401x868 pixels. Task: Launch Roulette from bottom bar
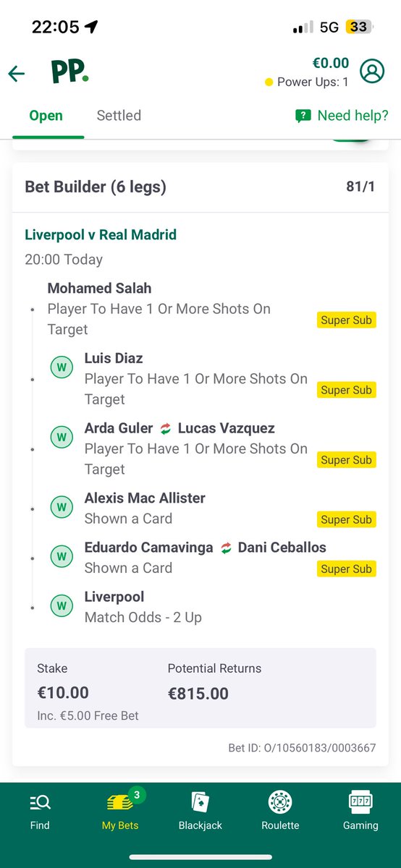pos(280,810)
